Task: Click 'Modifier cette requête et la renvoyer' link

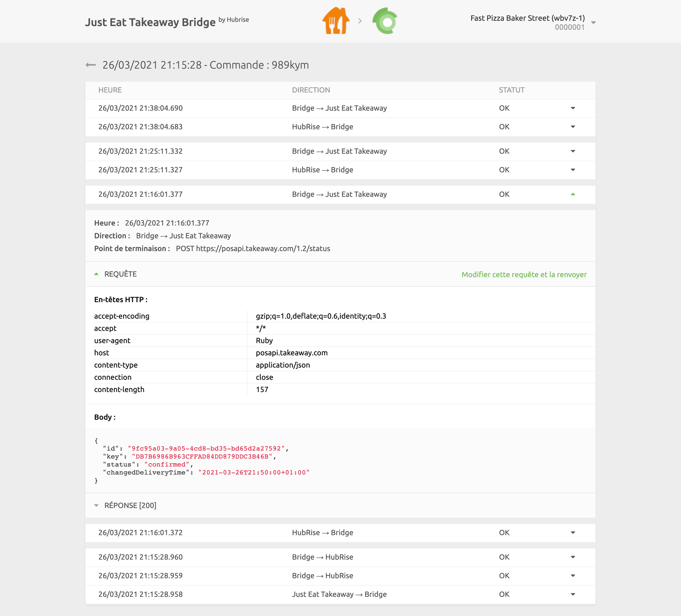Action: click(x=524, y=274)
